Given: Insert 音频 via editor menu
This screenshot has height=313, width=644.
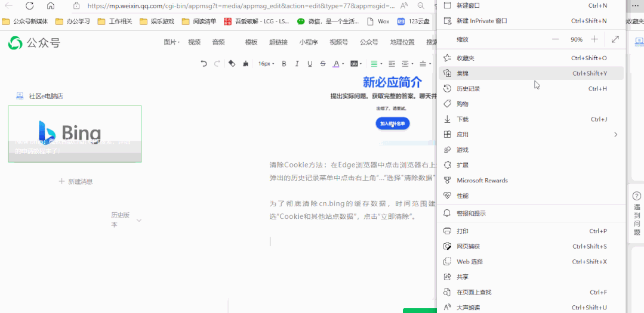Looking at the screenshot, I should [x=218, y=42].
